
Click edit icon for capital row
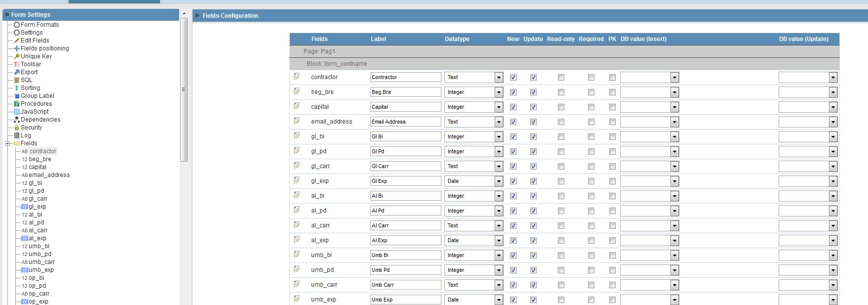297,106
